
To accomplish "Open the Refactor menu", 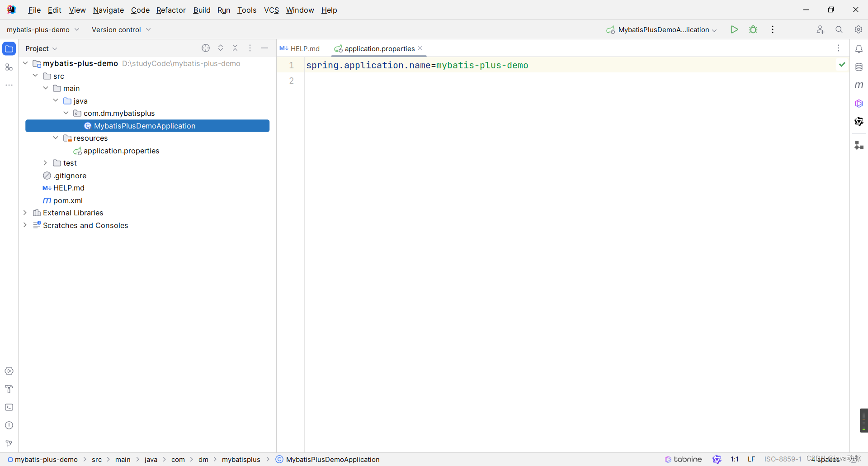I will click(171, 10).
